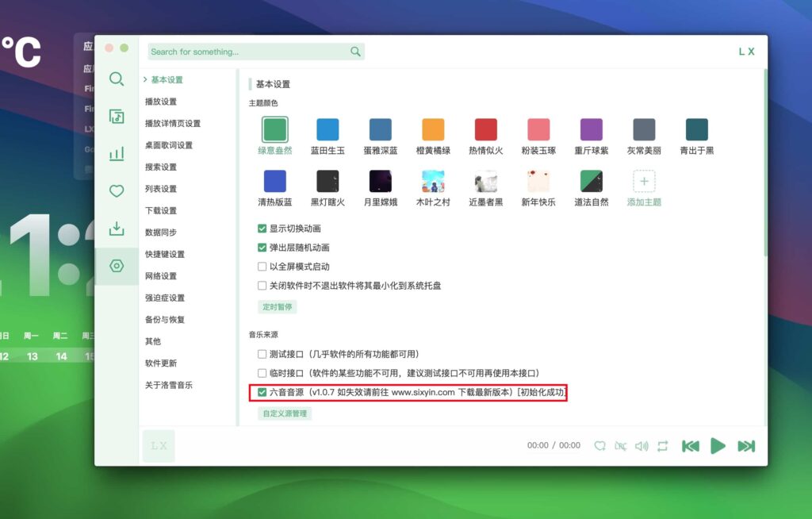Screen dimensions: 812x519
Task: Open 自定义源管理 management
Action: pyautogui.click(x=283, y=413)
